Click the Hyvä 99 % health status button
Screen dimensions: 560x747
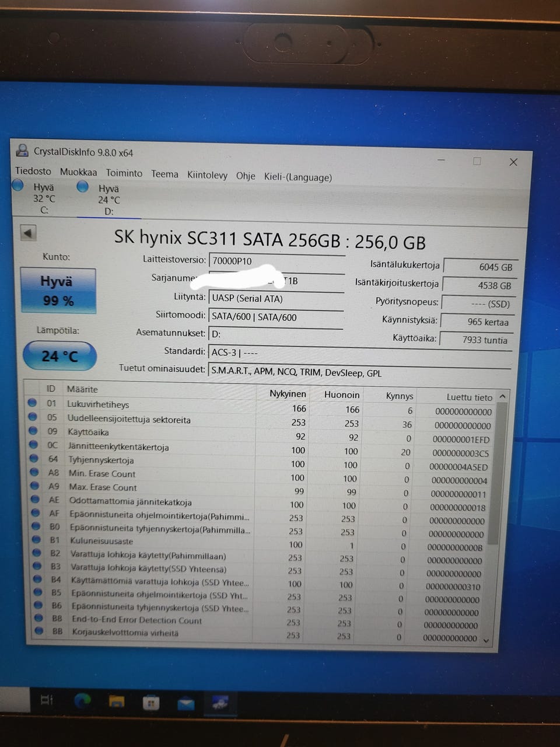pyautogui.click(x=58, y=291)
